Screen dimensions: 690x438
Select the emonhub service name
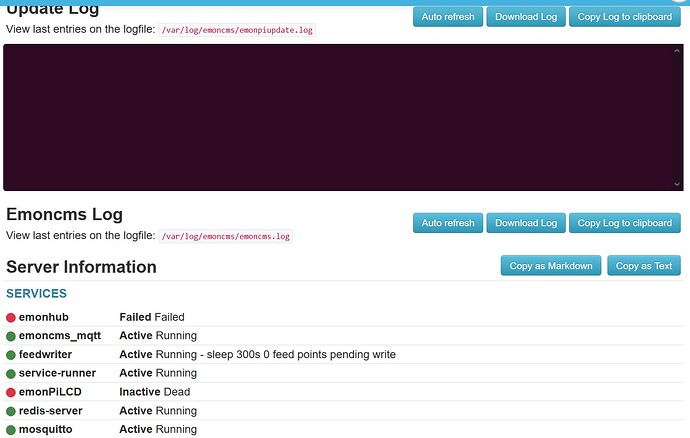44,317
